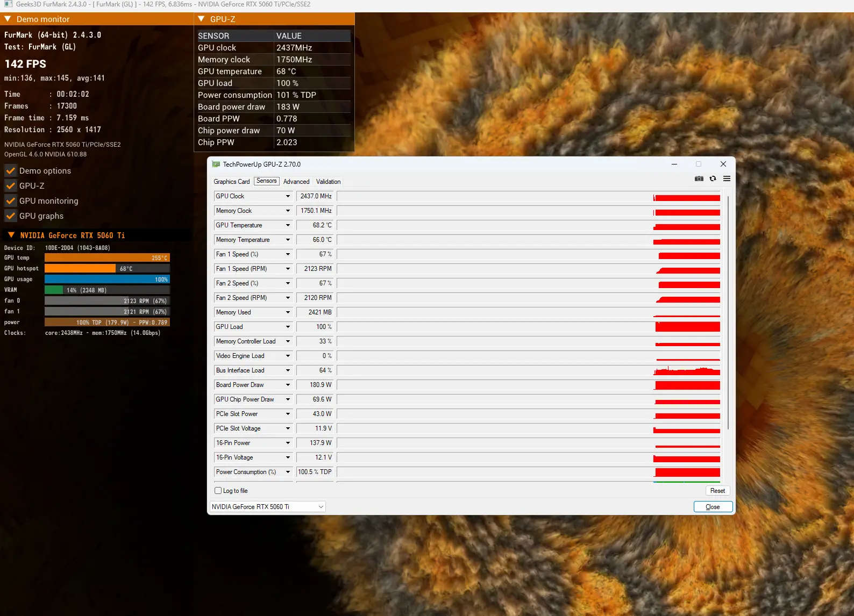Click the GPU-Z sensors list scrollbar
The width and height of the screenshot is (854, 616).
[728, 313]
